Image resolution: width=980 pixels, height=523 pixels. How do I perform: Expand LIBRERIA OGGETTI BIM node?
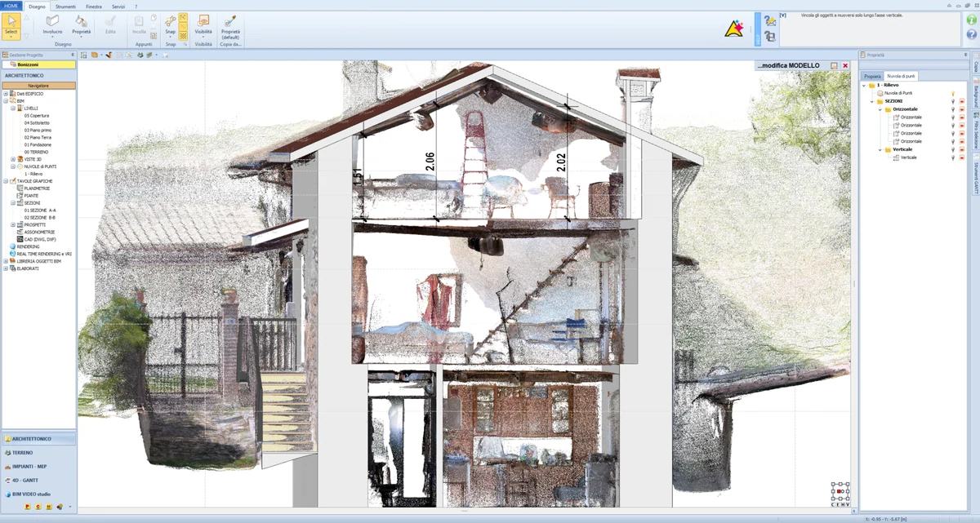[x=6, y=261]
